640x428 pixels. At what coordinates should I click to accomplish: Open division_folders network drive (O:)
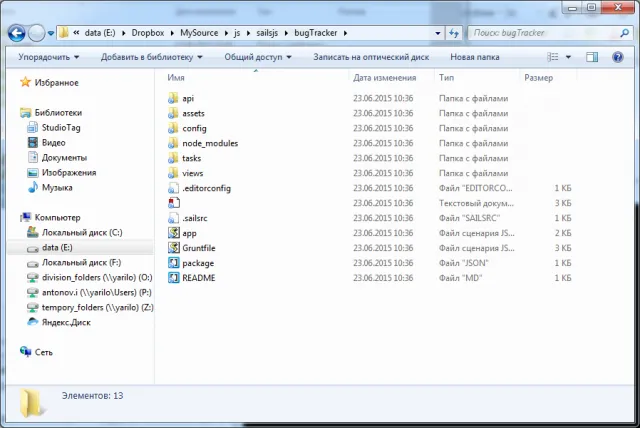click(x=97, y=277)
